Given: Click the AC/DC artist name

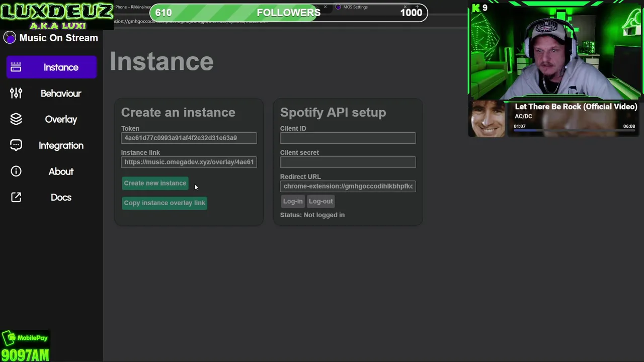Looking at the screenshot, I should 523,116.
